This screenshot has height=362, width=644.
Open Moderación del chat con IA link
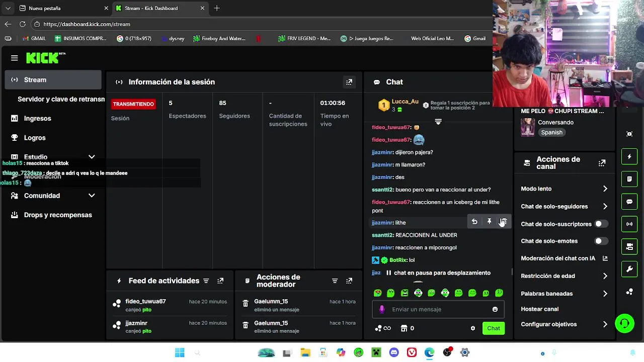point(564,258)
